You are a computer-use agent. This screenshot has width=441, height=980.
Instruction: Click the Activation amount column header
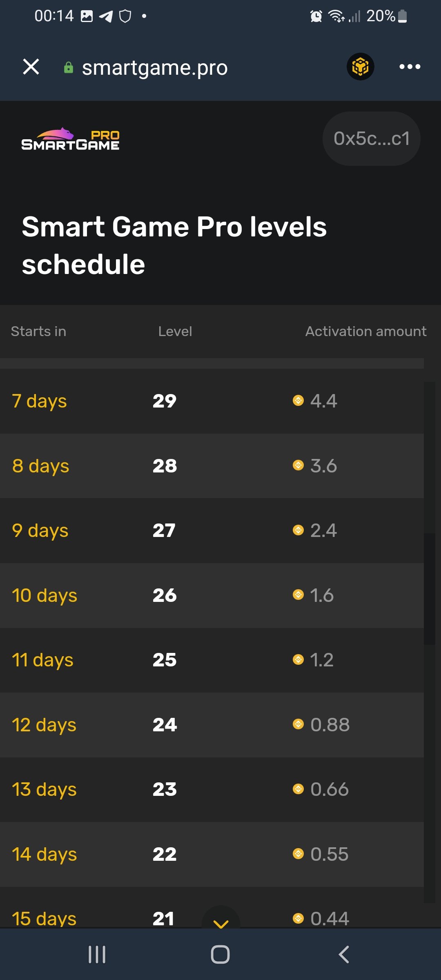(x=366, y=331)
